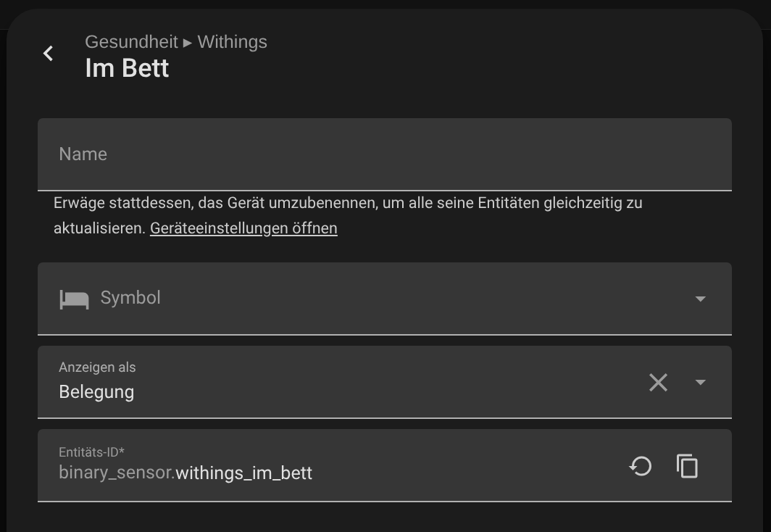Image resolution: width=771 pixels, height=532 pixels.
Task: Edit the withings_im_bett entity ID text
Action: (244, 473)
